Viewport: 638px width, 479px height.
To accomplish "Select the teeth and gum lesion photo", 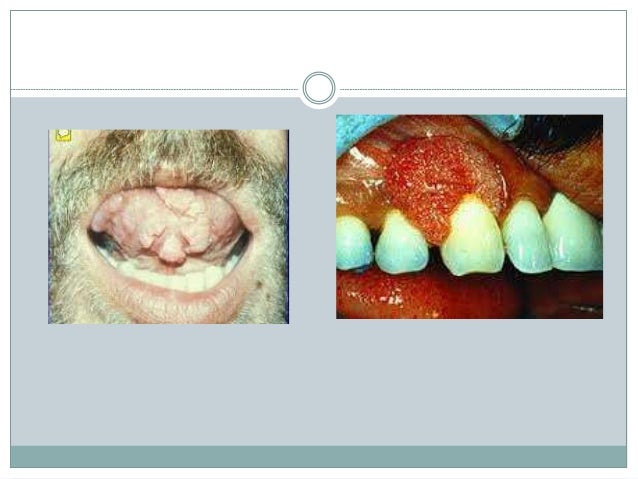I will (470, 217).
